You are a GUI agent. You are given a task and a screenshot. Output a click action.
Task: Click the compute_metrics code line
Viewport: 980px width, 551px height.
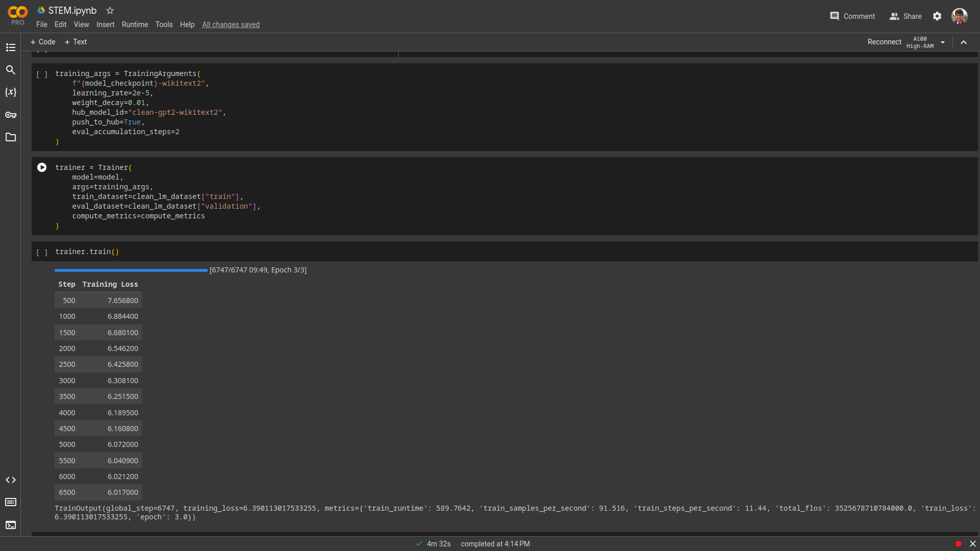pyautogui.click(x=138, y=216)
